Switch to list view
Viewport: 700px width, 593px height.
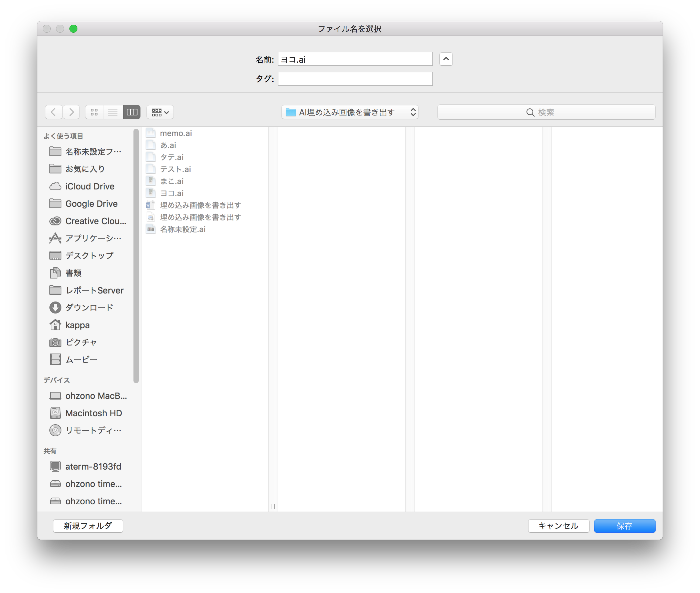tap(113, 112)
